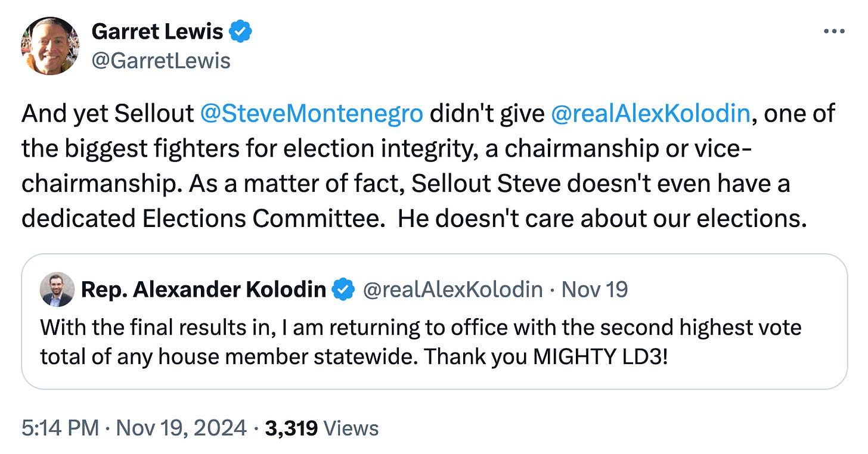Click the 'dedicated Elections Committee' sentence in the tweet
868x454 pixels.
[203, 219]
